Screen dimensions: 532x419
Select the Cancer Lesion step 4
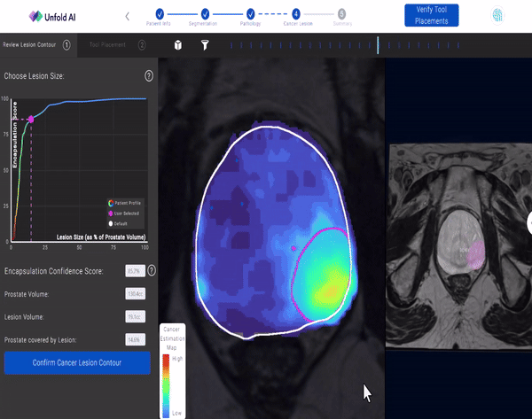(295, 14)
